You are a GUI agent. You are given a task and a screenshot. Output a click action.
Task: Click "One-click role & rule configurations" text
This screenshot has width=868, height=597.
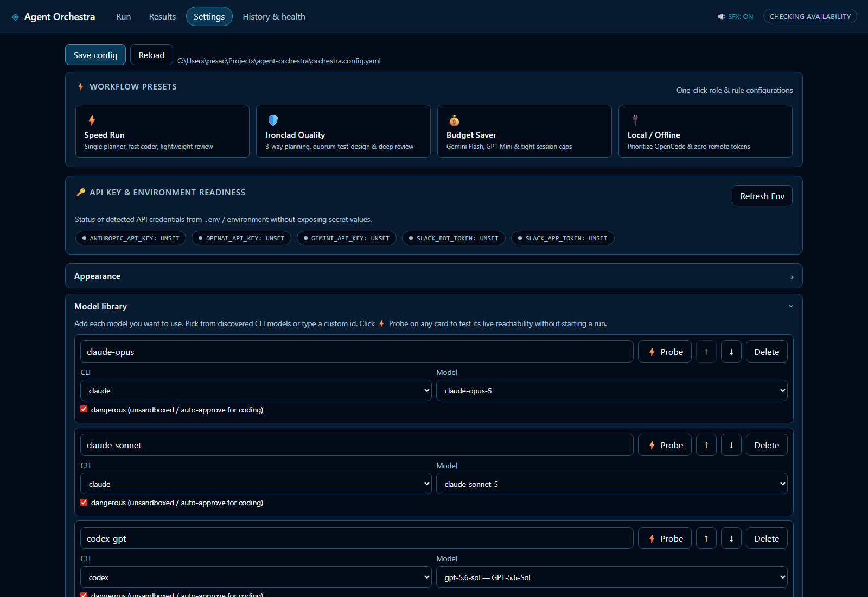(x=735, y=90)
